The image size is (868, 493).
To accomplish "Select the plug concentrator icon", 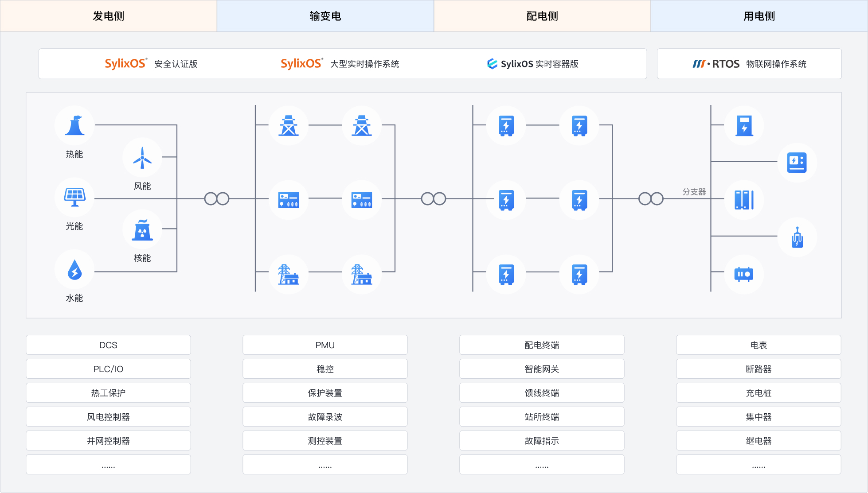I will [x=797, y=237].
